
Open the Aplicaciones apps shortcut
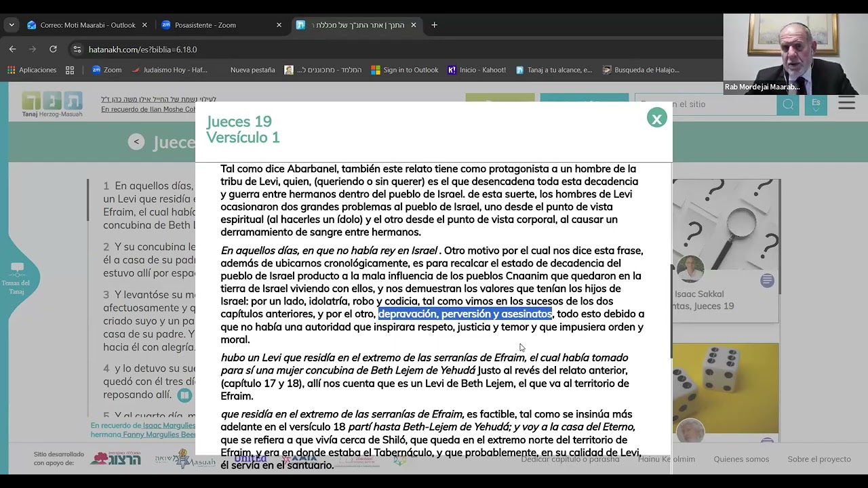(32, 70)
